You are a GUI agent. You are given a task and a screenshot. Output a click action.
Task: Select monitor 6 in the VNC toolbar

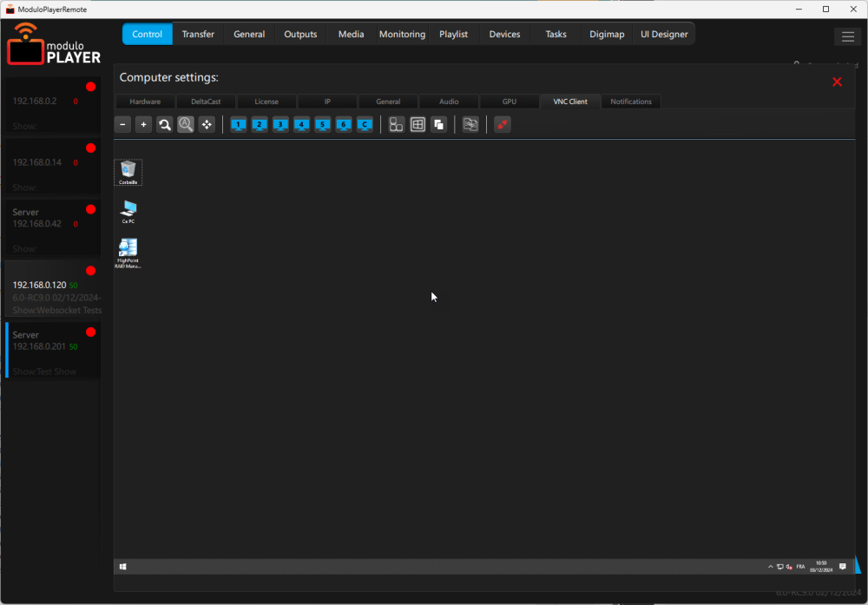(x=343, y=124)
